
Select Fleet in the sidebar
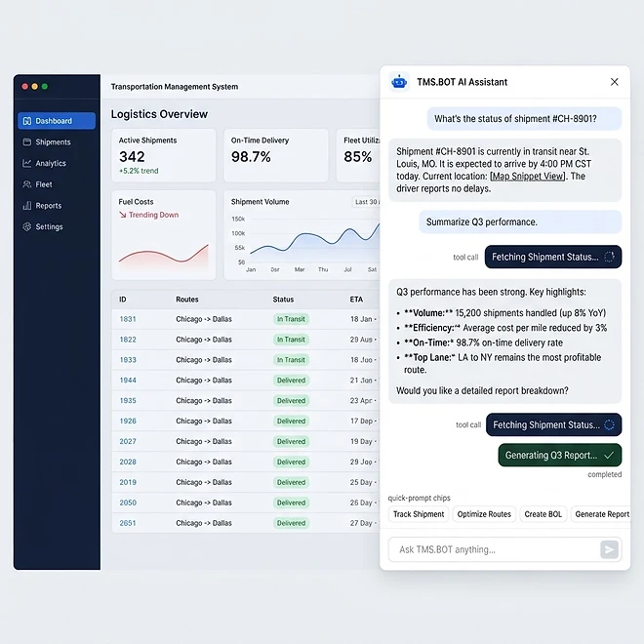tap(57, 184)
